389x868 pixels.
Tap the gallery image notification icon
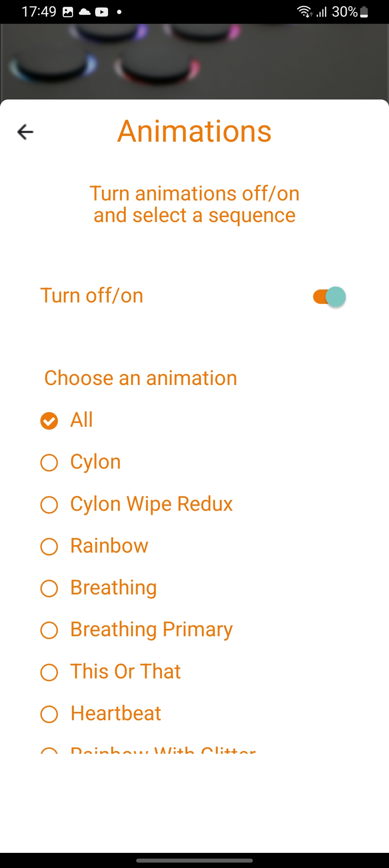tap(68, 12)
